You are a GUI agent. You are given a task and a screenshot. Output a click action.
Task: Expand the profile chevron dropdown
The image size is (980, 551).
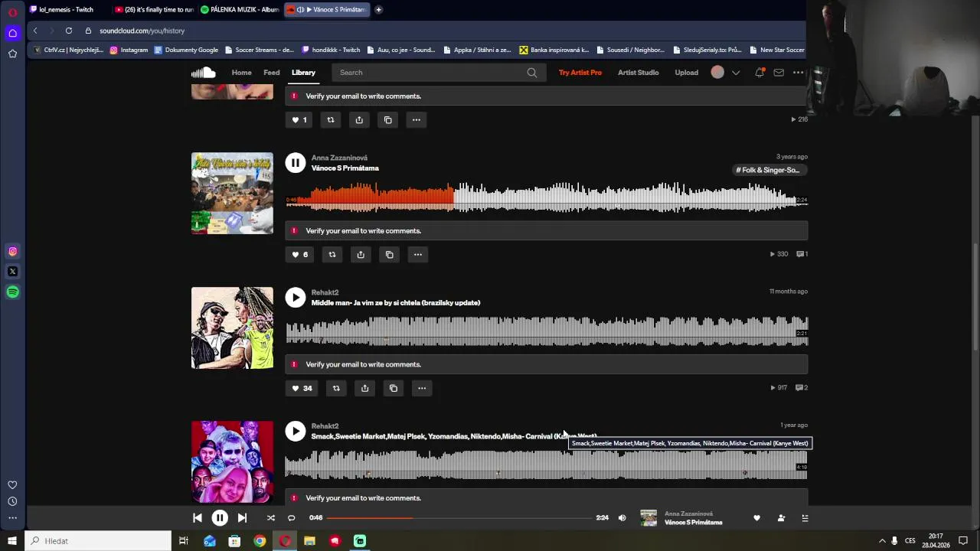pos(736,73)
